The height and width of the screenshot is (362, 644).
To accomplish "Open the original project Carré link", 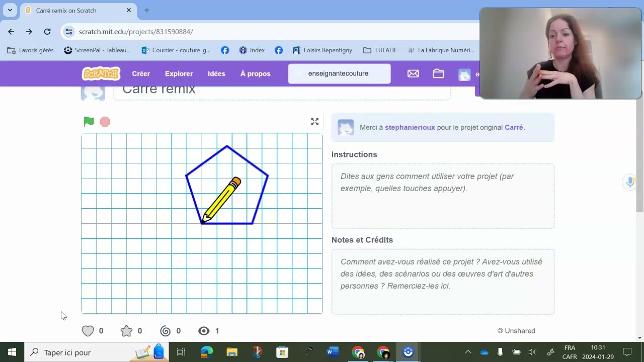I will [x=514, y=127].
